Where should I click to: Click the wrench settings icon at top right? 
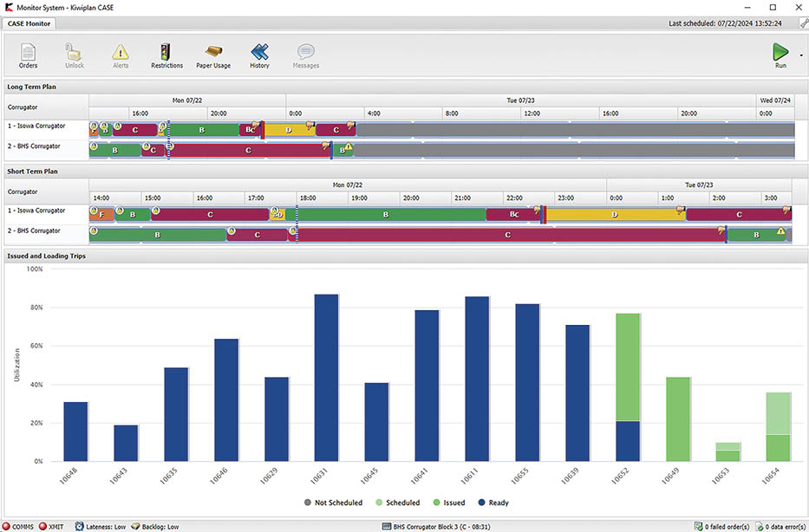tap(803, 23)
